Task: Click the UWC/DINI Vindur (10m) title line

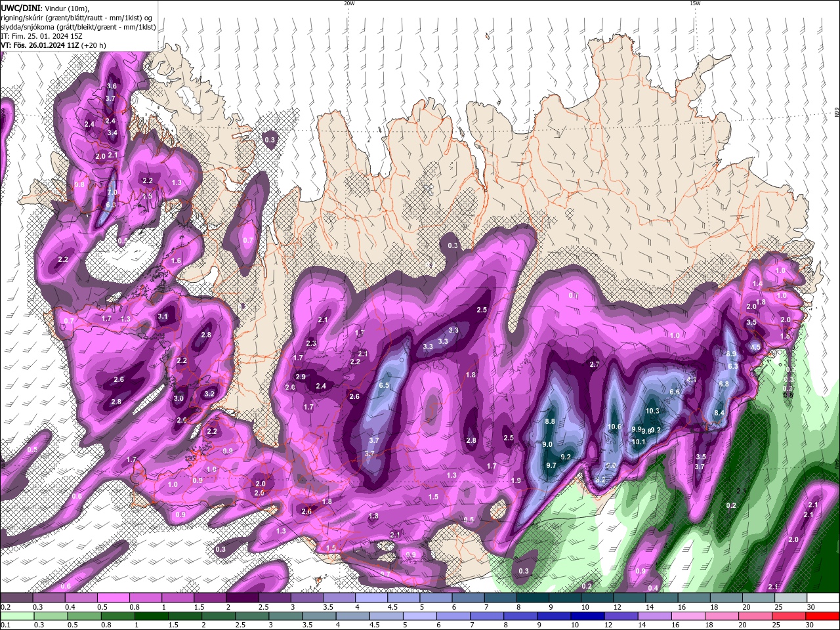Action: pyautogui.click(x=44, y=8)
